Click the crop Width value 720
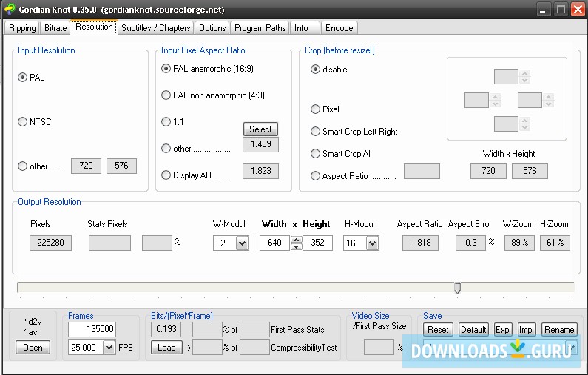 488,171
